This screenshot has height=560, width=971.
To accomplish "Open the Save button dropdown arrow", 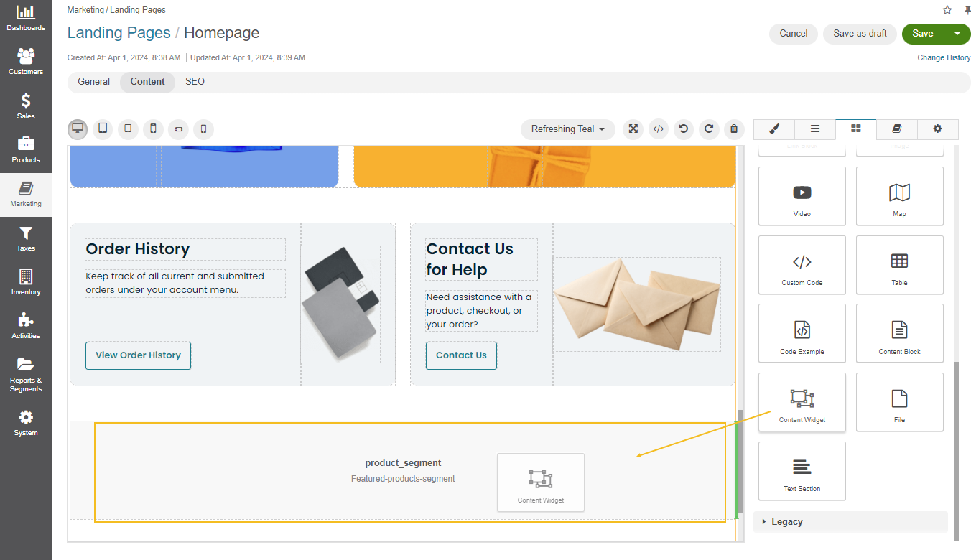I will tap(957, 34).
